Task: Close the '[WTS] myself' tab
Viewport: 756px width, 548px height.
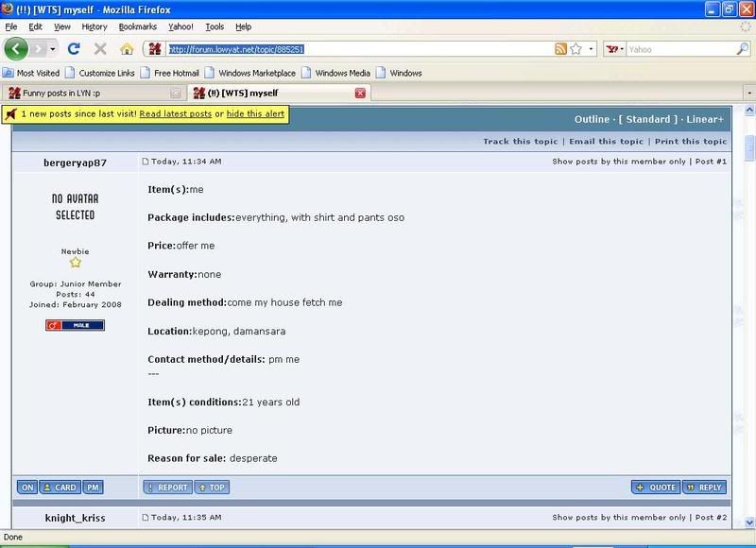Action: 359,93
